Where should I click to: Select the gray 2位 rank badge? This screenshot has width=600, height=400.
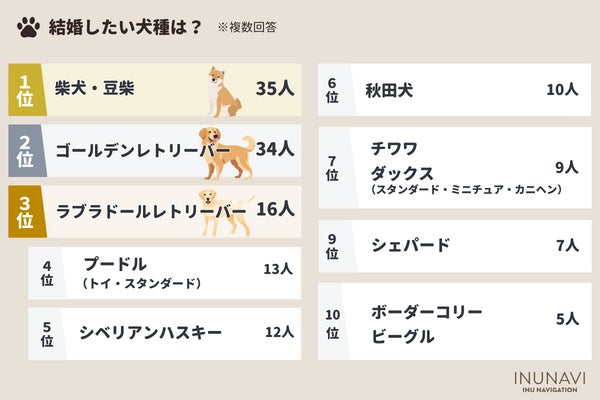27,150
